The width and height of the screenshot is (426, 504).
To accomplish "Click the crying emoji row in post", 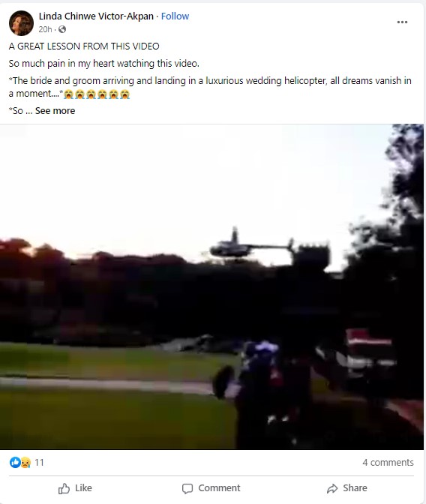I will (97, 94).
